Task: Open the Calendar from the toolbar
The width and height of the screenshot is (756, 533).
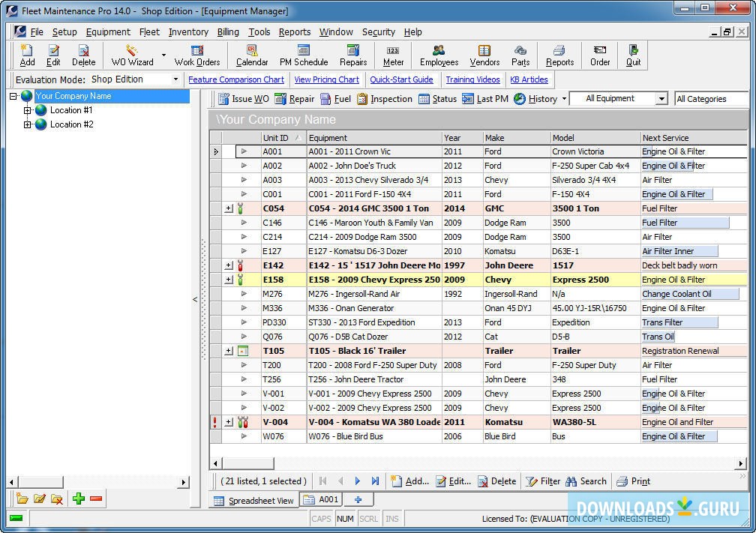Action: [x=252, y=55]
